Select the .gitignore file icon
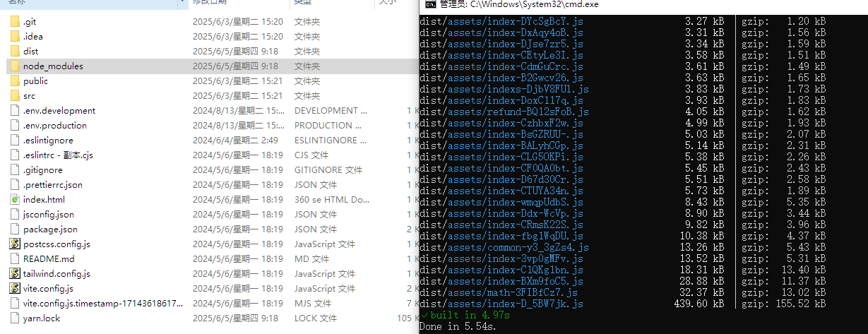 (x=16, y=170)
